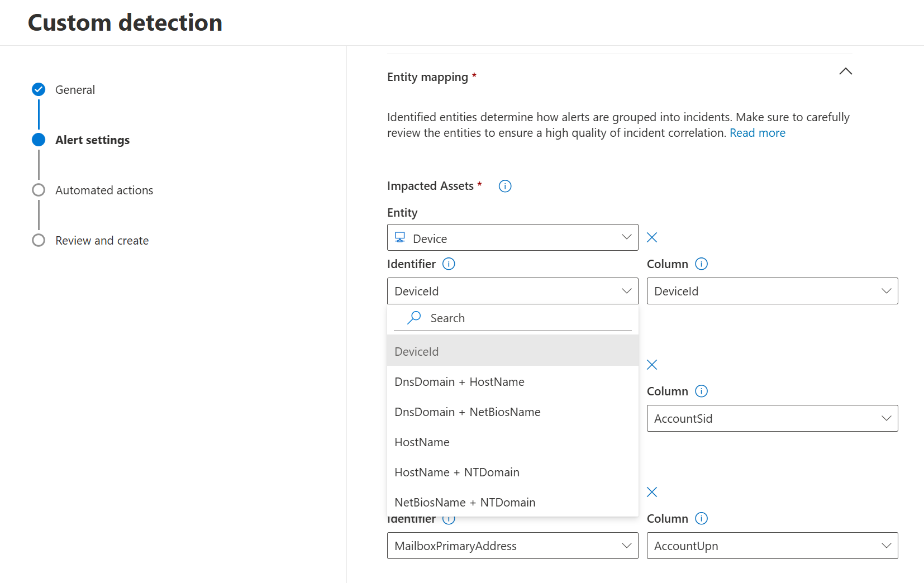
Task: Open the AccountUpn column dropdown
Action: pyautogui.click(x=772, y=546)
